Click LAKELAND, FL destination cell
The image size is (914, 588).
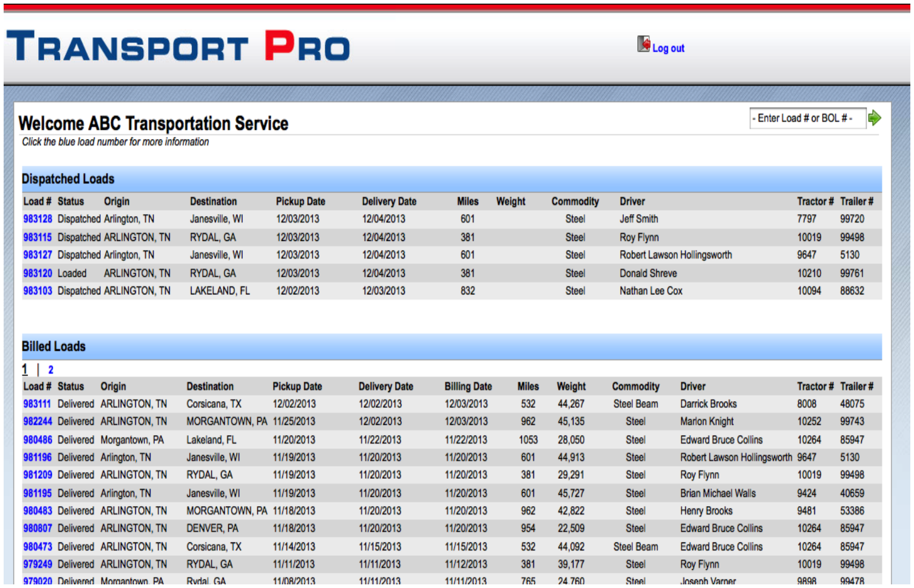[220, 291]
